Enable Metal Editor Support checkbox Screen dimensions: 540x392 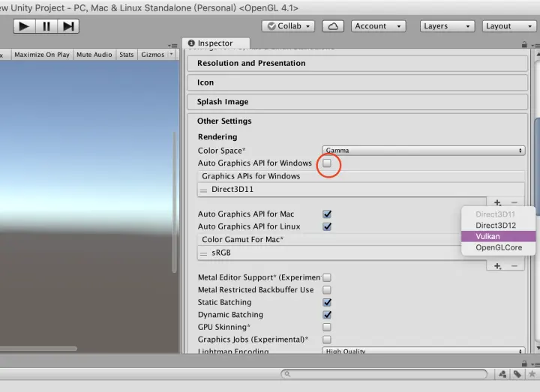pyautogui.click(x=327, y=277)
